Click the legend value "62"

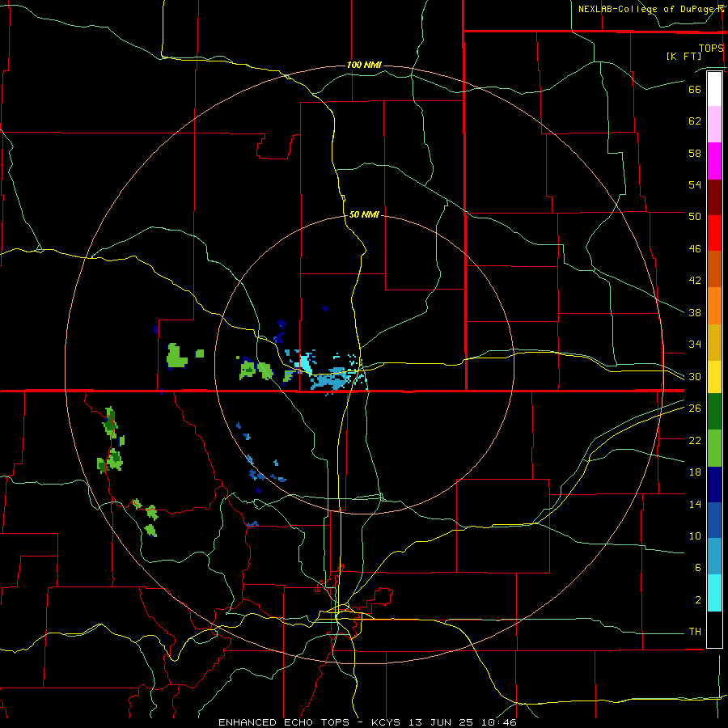695,121
